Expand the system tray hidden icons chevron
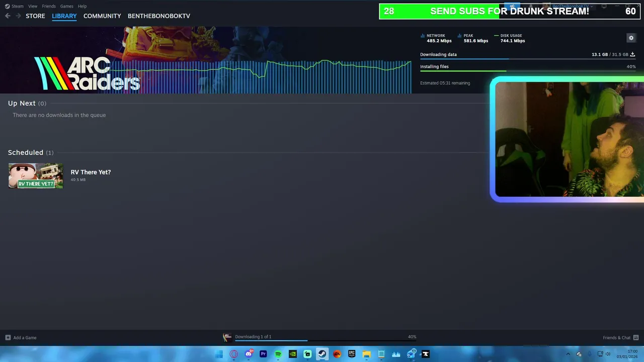The width and height of the screenshot is (644, 362). click(568, 354)
